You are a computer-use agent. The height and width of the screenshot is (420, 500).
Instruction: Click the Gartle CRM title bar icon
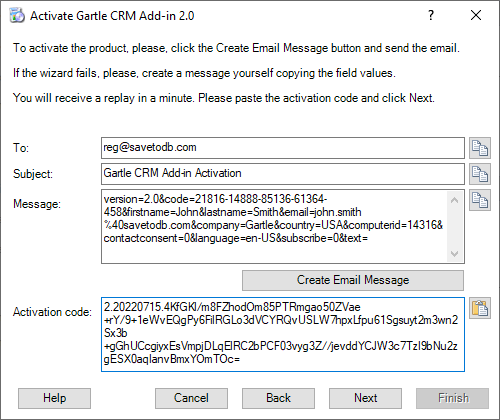[17, 16]
